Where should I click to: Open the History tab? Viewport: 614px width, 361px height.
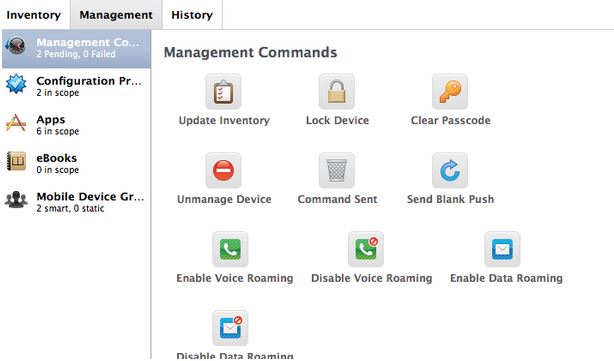(192, 15)
